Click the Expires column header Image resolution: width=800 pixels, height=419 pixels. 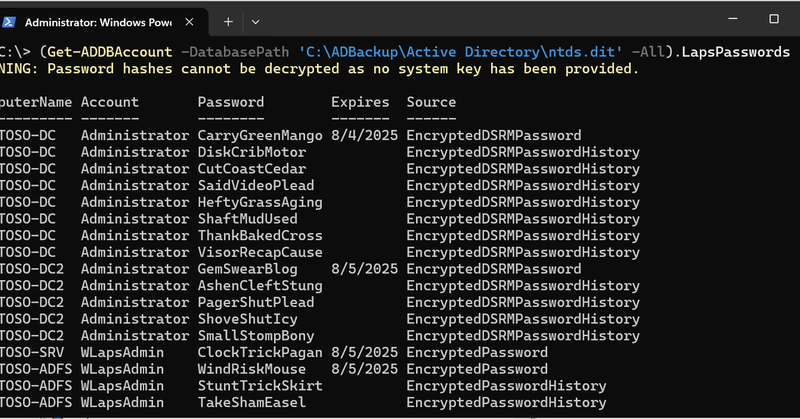pos(360,102)
